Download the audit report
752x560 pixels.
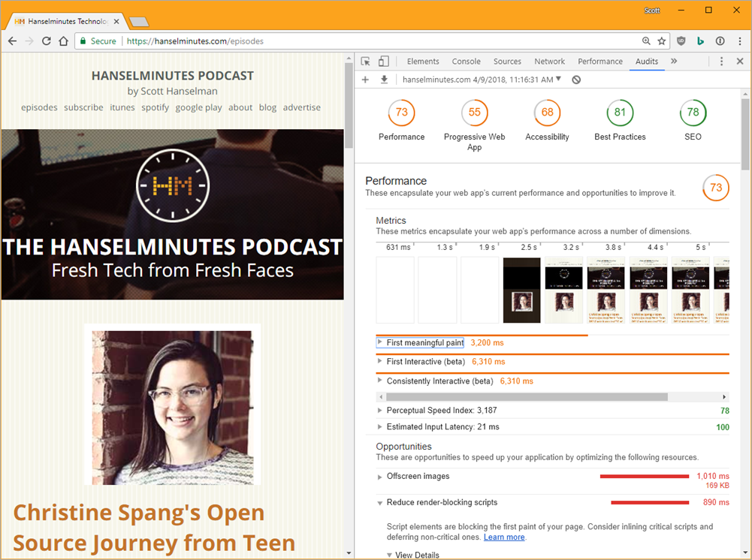(384, 80)
